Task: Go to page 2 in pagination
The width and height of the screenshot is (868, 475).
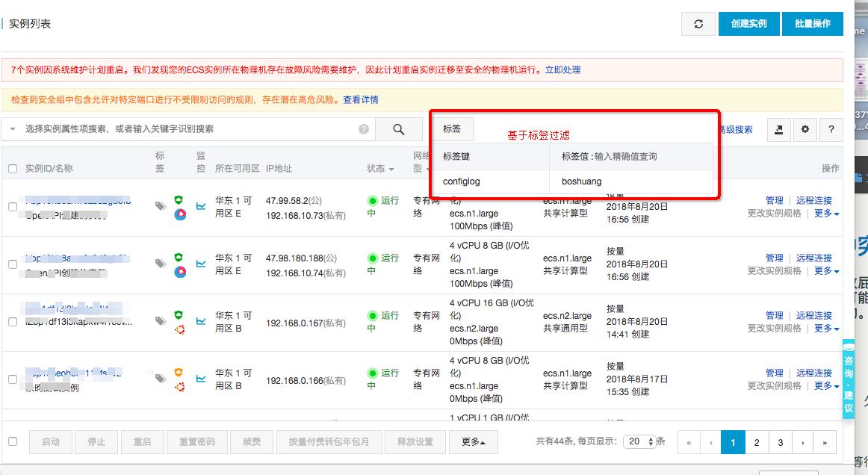Action: [756, 441]
